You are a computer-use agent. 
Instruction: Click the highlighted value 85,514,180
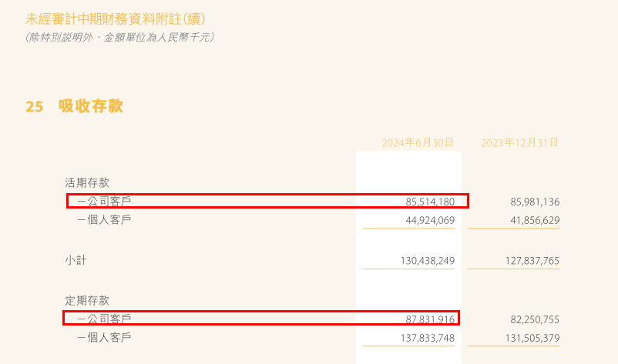[x=430, y=202]
